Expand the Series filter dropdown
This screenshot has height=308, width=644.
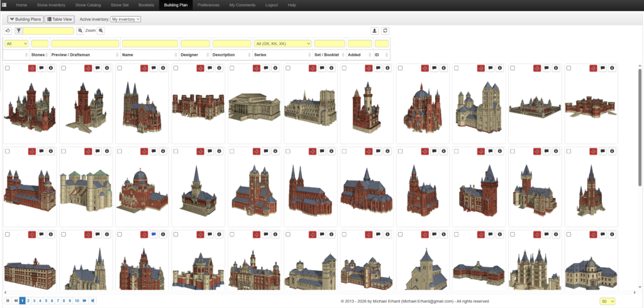pyautogui.click(x=282, y=43)
